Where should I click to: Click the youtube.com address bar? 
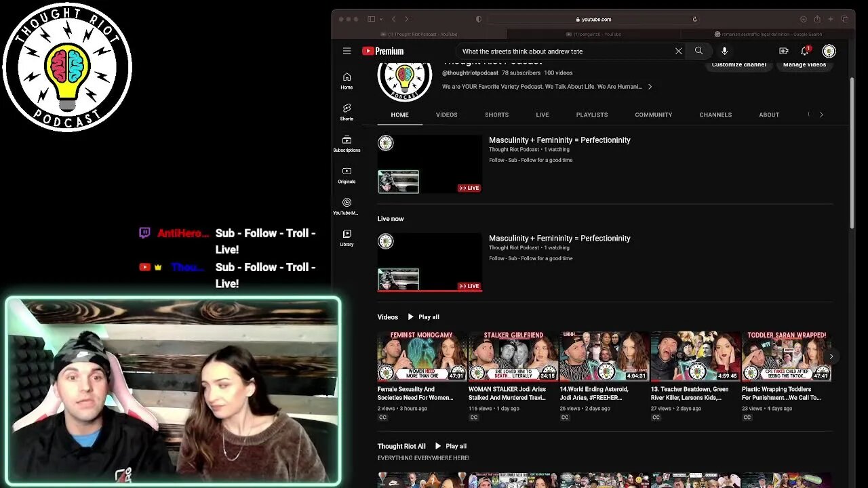click(x=593, y=19)
